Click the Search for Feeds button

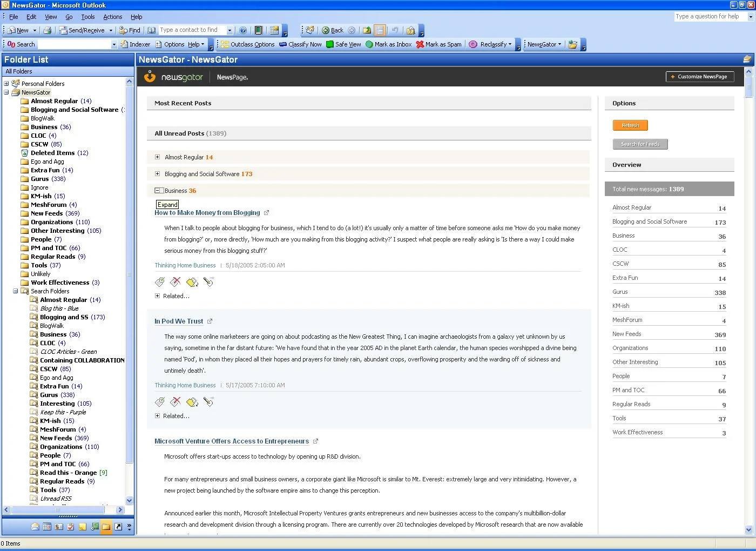[640, 144]
